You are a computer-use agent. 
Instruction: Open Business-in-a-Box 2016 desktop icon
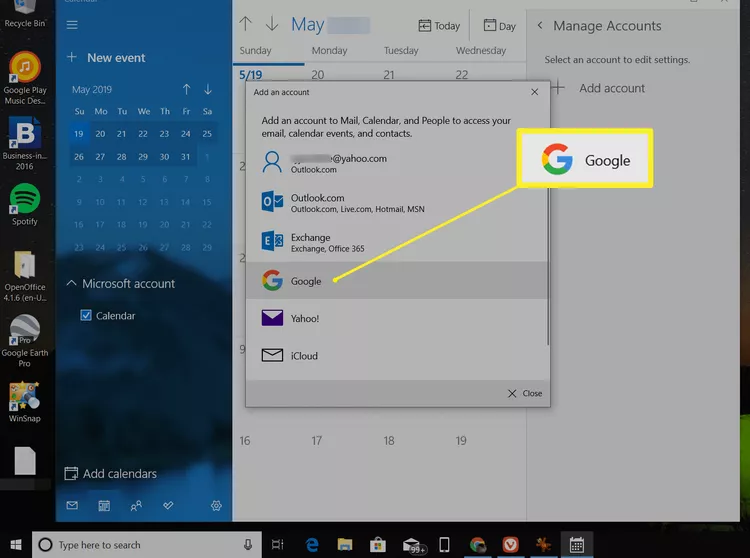click(24, 143)
